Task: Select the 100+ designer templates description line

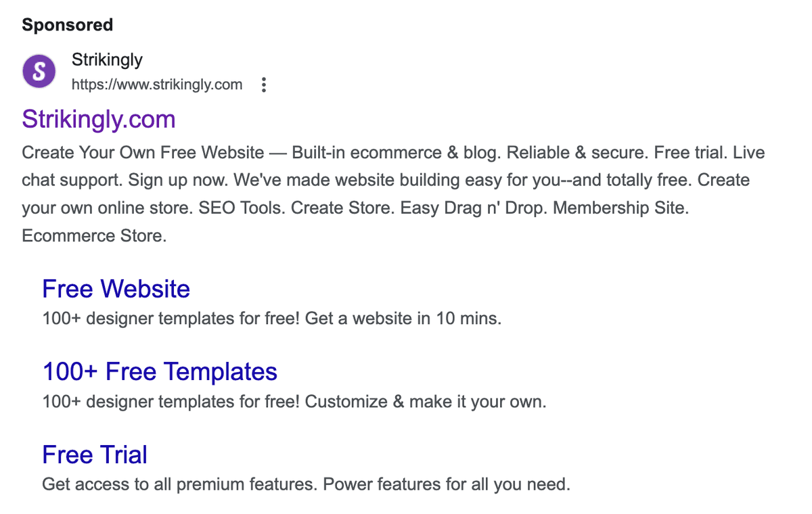Action: 272,318
